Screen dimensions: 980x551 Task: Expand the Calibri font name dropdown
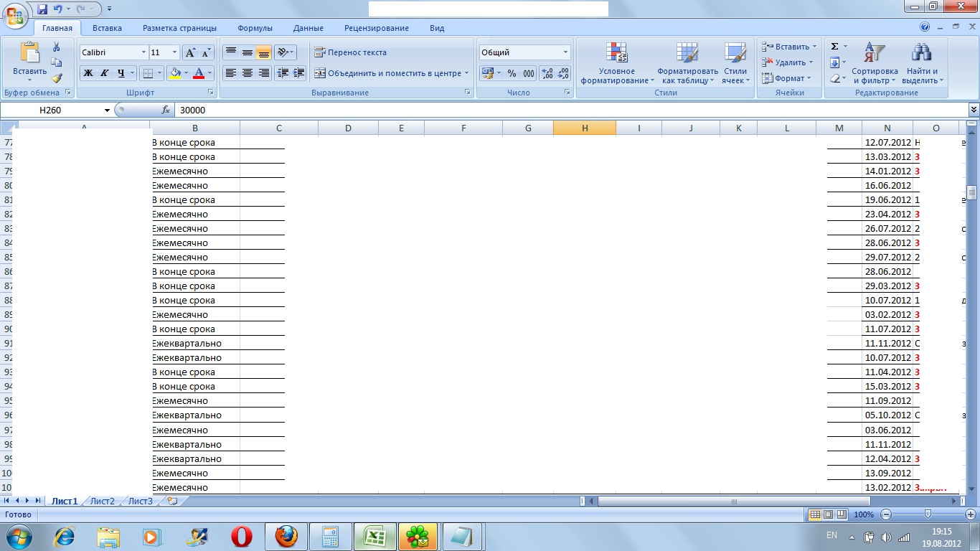click(x=143, y=52)
